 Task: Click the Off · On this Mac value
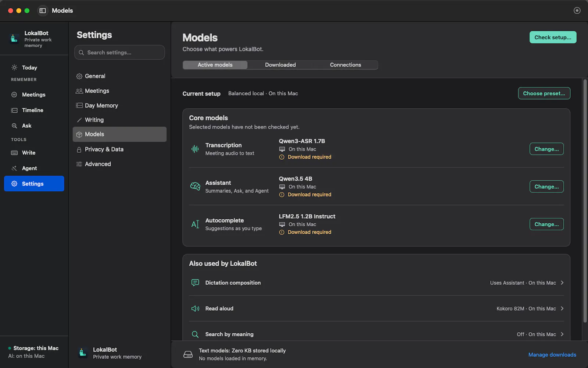click(x=536, y=334)
